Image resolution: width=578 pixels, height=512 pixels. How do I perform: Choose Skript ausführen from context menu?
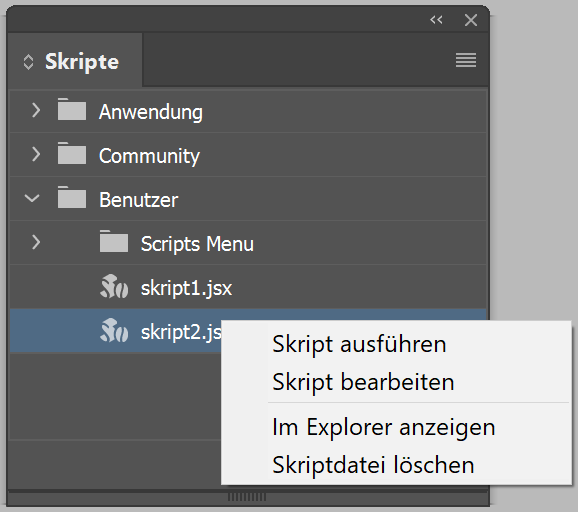tap(359, 344)
